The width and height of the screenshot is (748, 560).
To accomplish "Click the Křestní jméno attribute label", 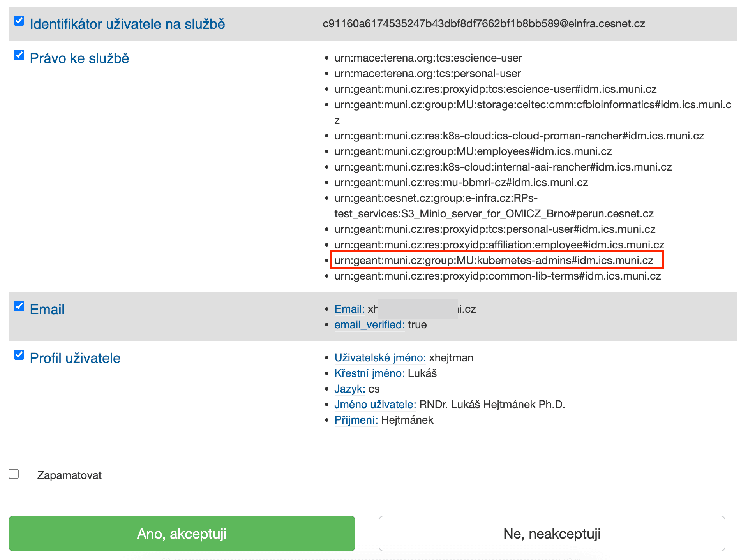I will 369,373.
